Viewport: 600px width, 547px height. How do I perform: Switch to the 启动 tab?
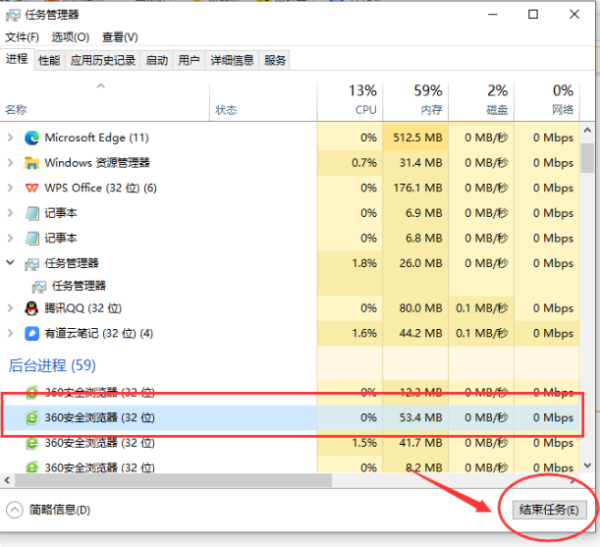[157, 60]
